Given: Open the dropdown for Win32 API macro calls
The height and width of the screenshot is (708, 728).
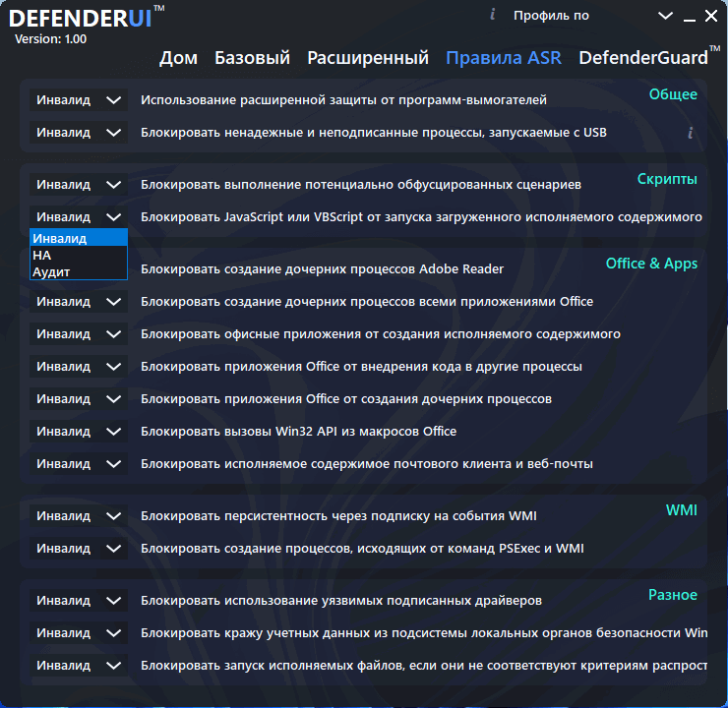Looking at the screenshot, I should (x=79, y=432).
